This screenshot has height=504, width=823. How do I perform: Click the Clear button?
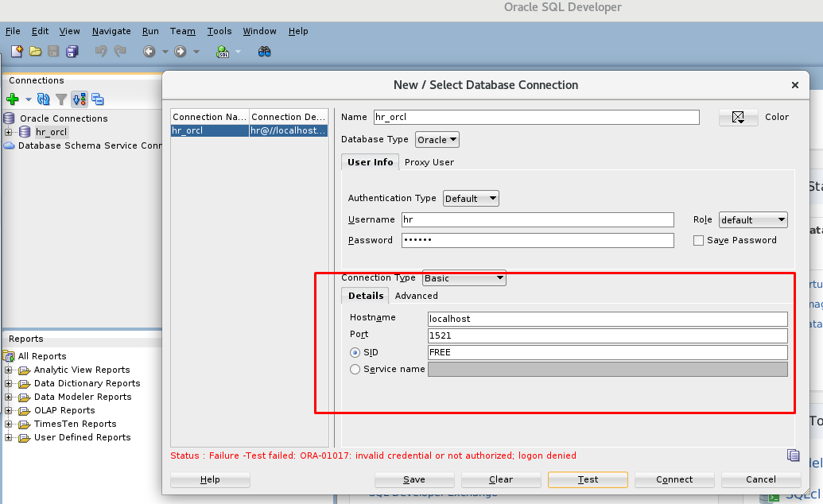tap(501, 479)
